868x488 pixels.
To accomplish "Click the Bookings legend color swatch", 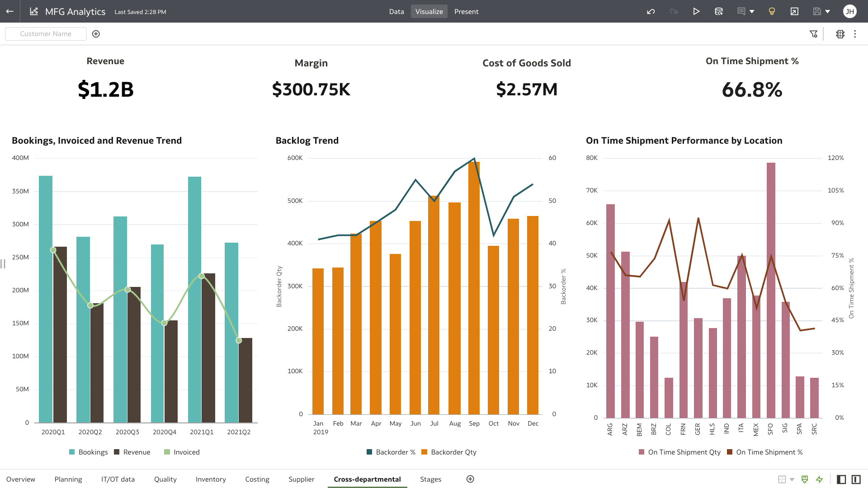I will (72, 452).
